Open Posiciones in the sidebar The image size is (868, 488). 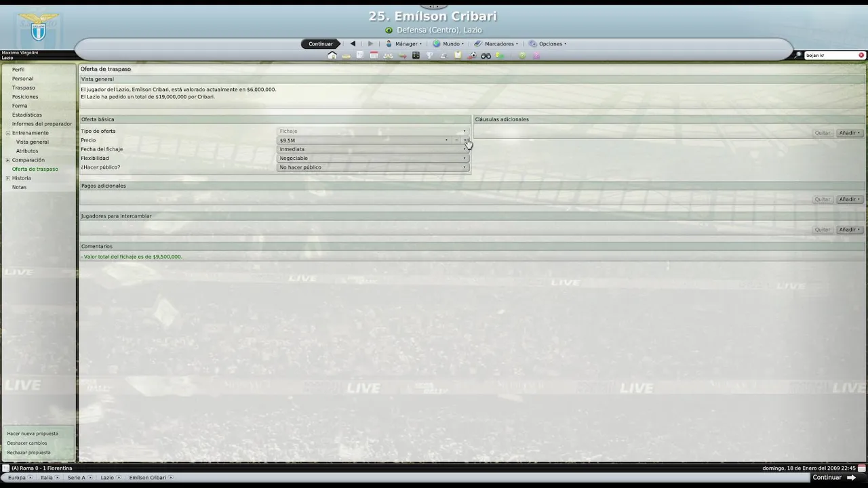pyautogui.click(x=25, y=97)
